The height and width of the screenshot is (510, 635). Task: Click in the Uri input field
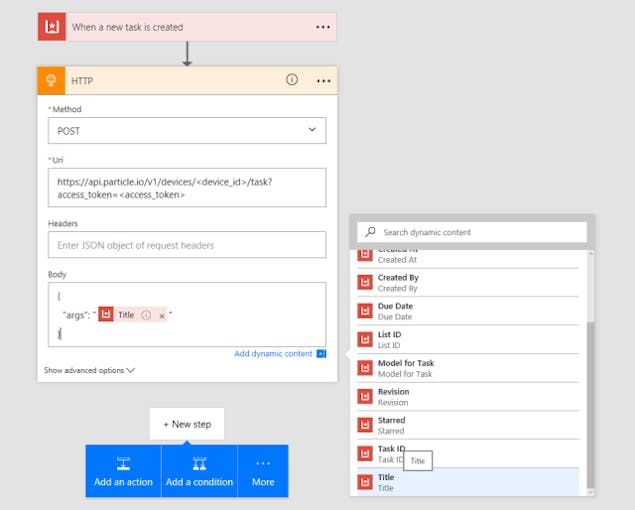coord(187,188)
